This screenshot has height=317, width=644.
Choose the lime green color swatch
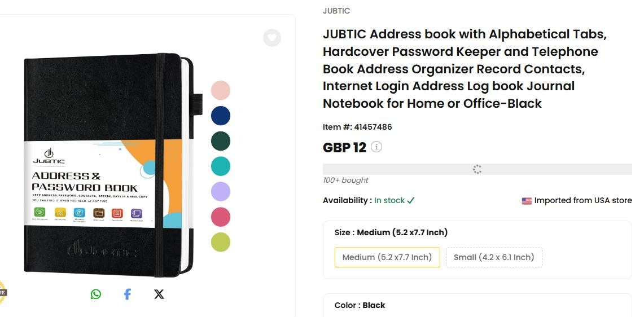click(221, 243)
